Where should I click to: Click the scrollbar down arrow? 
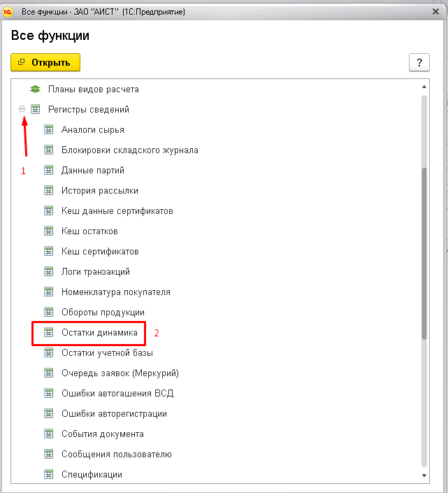coord(424,476)
